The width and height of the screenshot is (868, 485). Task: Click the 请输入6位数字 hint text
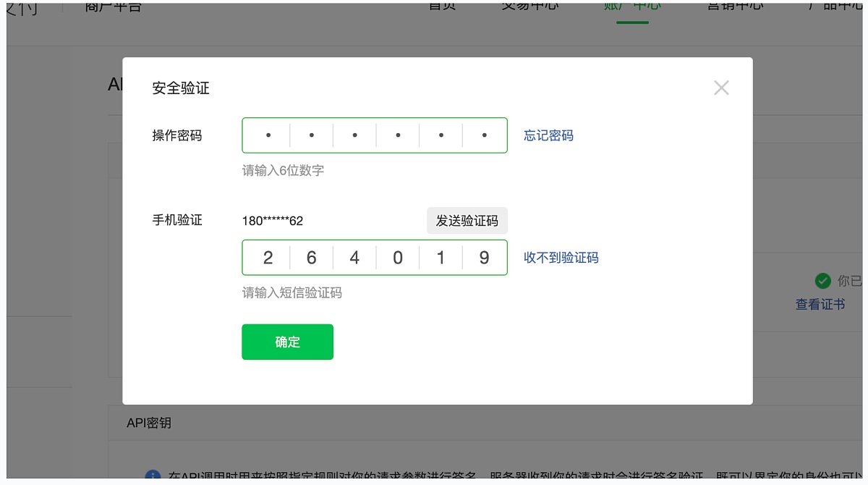point(283,171)
